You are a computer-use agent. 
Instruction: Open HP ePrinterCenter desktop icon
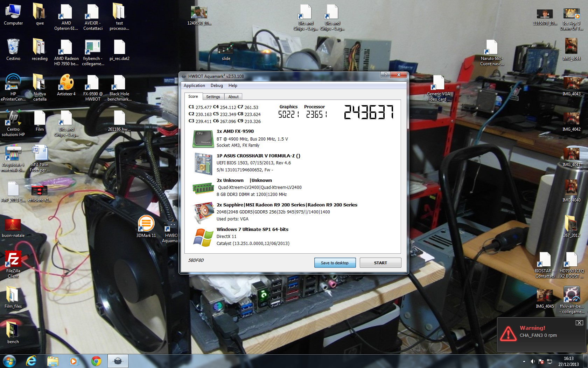click(13, 87)
